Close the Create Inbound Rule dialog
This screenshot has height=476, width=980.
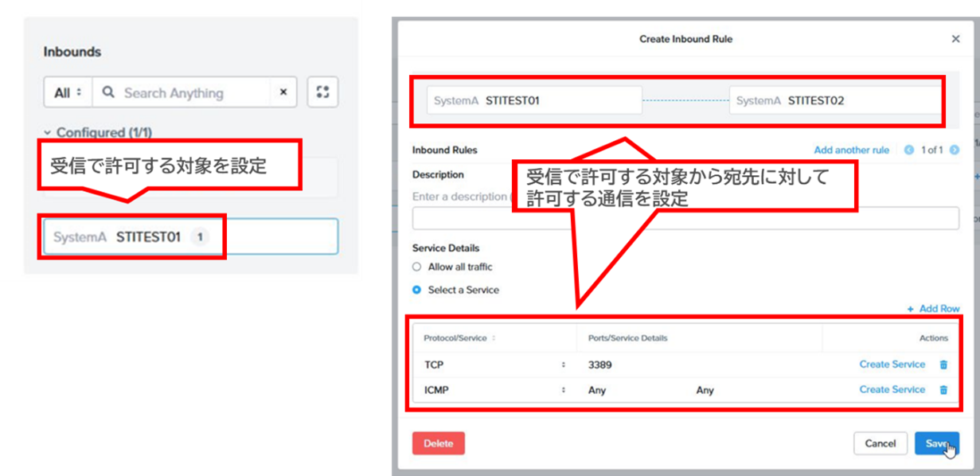coord(955,39)
